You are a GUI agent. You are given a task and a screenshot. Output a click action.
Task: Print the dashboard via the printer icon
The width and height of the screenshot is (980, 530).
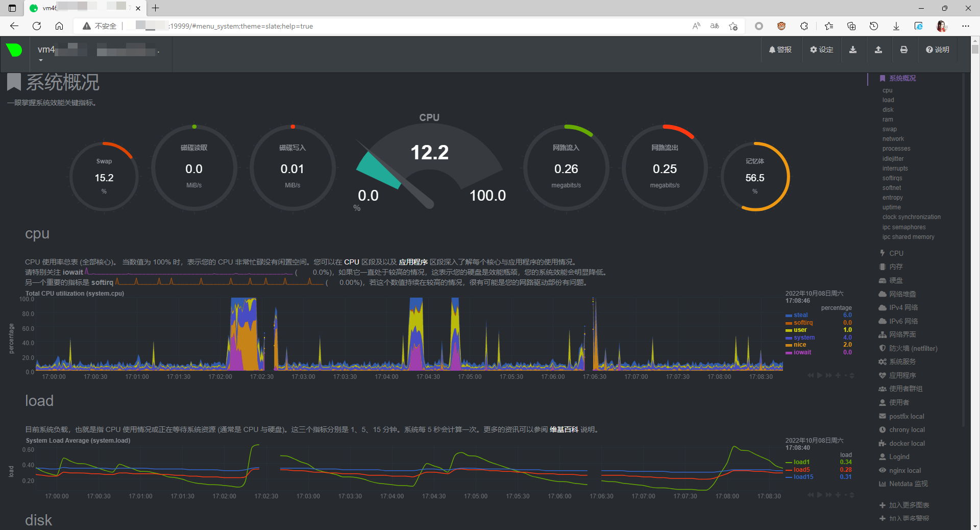[903, 50]
